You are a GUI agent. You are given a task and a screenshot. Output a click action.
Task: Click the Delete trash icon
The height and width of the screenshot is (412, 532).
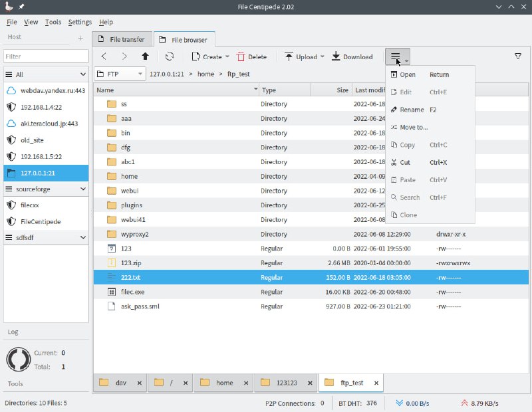click(x=241, y=57)
